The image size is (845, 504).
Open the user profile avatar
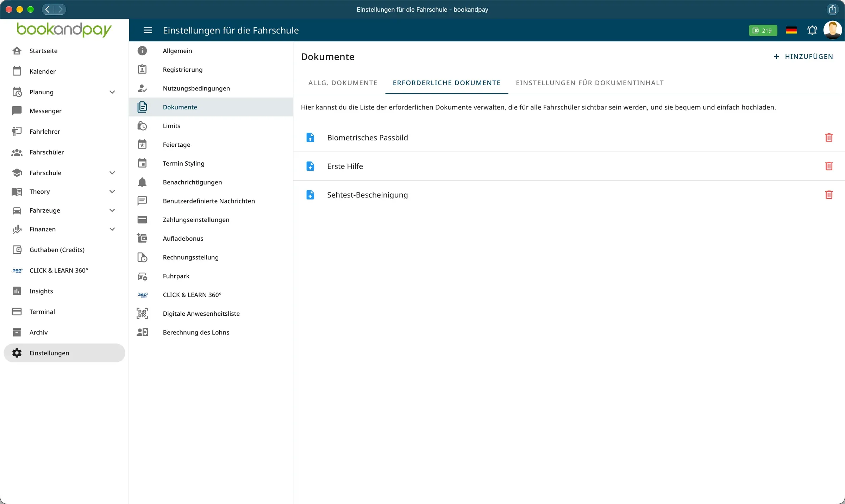pos(832,30)
